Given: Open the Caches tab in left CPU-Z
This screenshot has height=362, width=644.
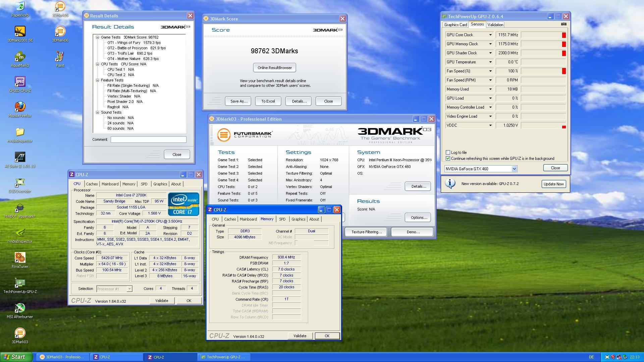Looking at the screenshot, I should pyautogui.click(x=92, y=184).
